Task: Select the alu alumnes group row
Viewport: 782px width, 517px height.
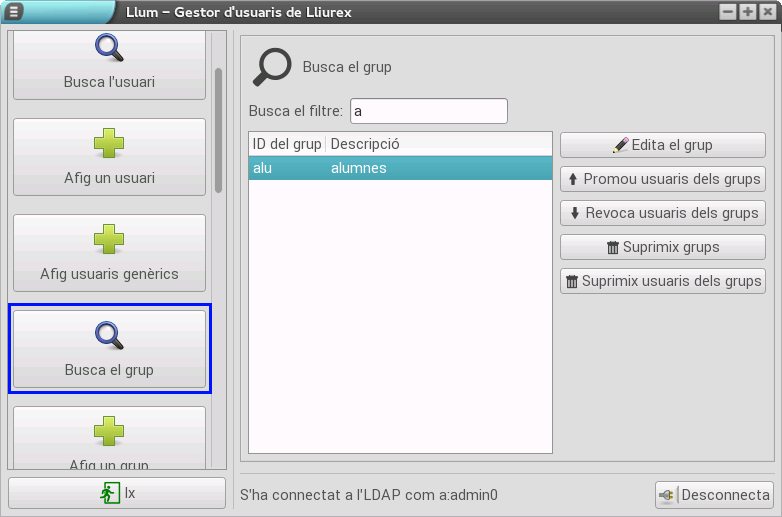Action: pyautogui.click(x=400, y=168)
